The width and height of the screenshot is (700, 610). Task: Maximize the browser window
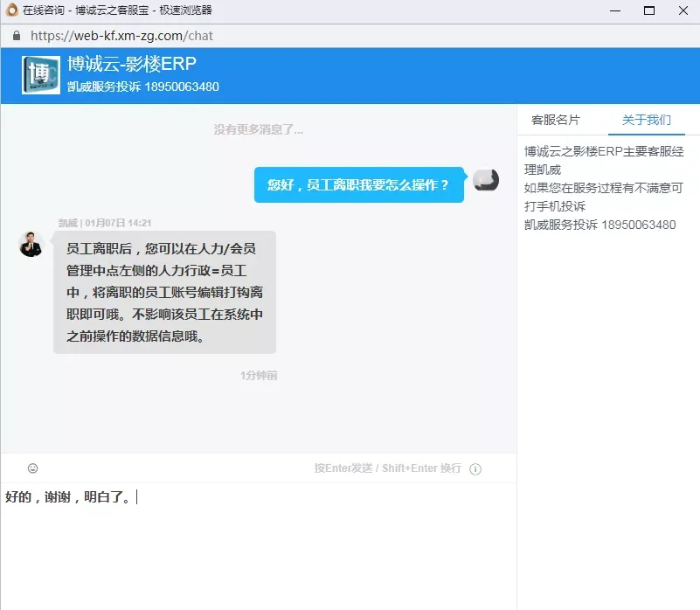pos(648,10)
